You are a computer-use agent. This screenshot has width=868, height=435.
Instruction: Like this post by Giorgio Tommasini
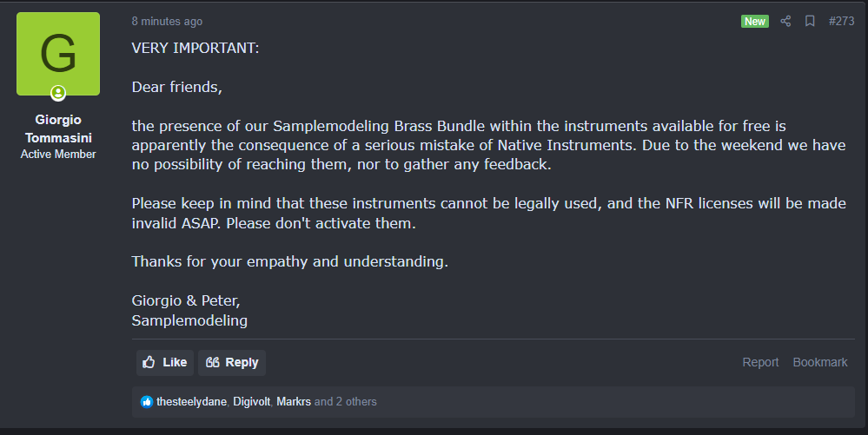(x=164, y=362)
